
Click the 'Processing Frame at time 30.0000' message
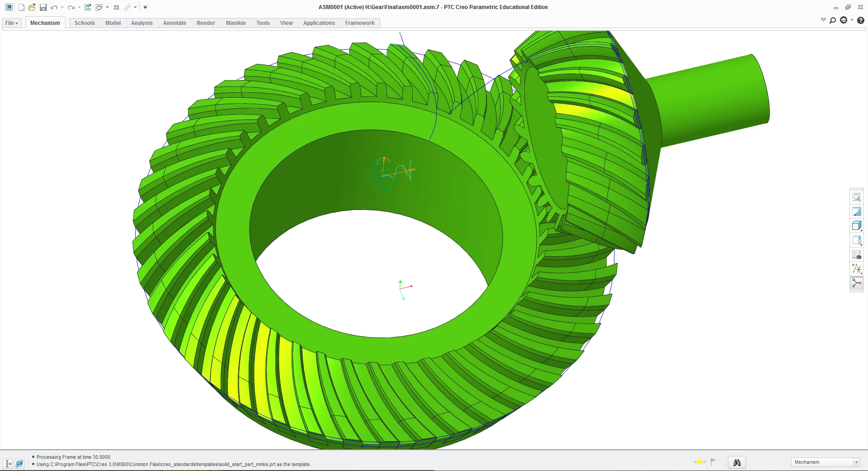(73, 457)
